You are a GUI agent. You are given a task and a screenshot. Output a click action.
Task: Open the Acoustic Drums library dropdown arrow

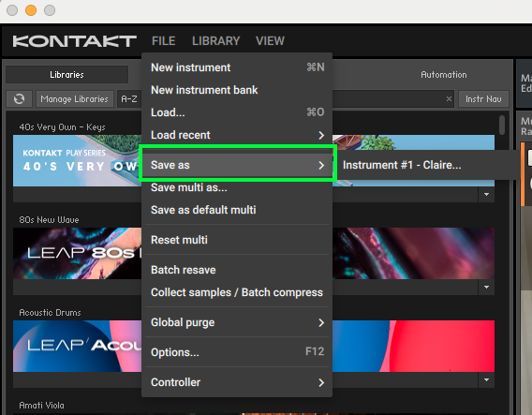(486, 379)
